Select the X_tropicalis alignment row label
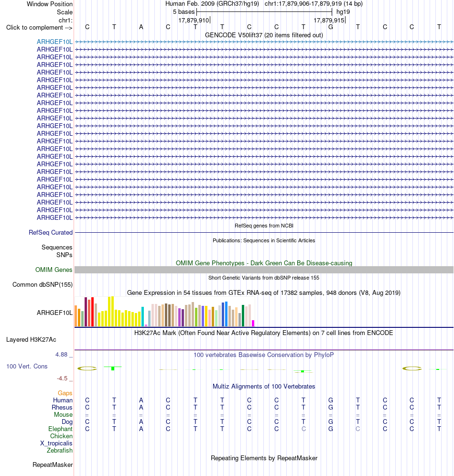 point(56,443)
